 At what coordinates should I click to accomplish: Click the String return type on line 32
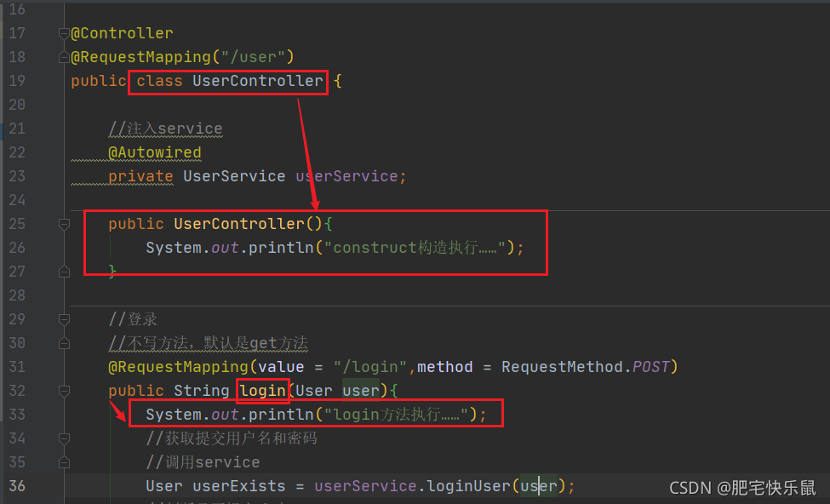[x=201, y=391]
